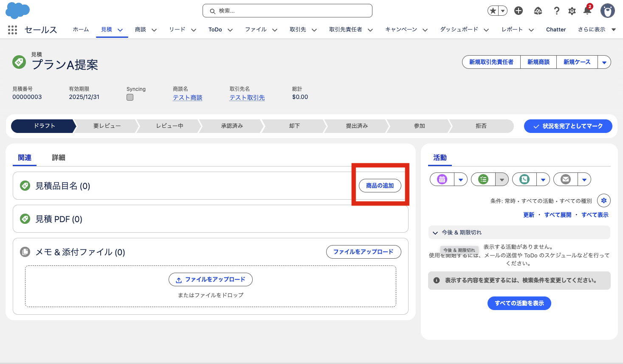
Task: Select the log-a-call phone icon
Action: click(x=524, y=179)
